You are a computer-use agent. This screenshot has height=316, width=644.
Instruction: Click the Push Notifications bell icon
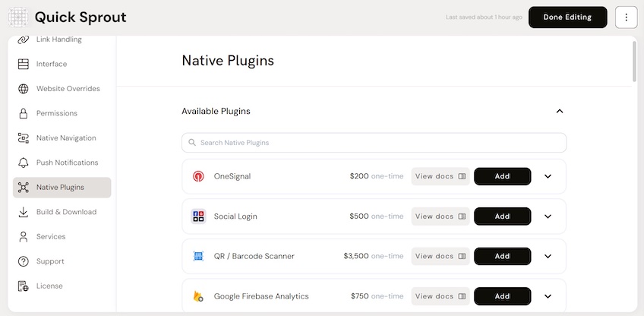(x=24, y=163)
